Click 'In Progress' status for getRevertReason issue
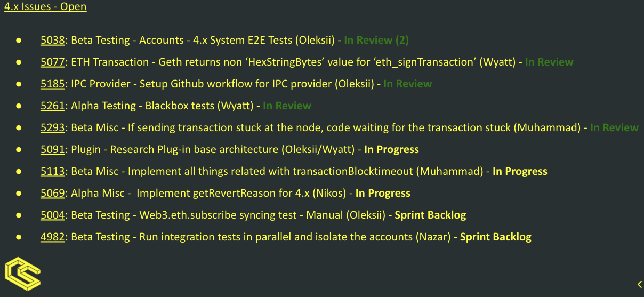Image resolution: width=644 pixels, height=297 pixels. (383, 193)
